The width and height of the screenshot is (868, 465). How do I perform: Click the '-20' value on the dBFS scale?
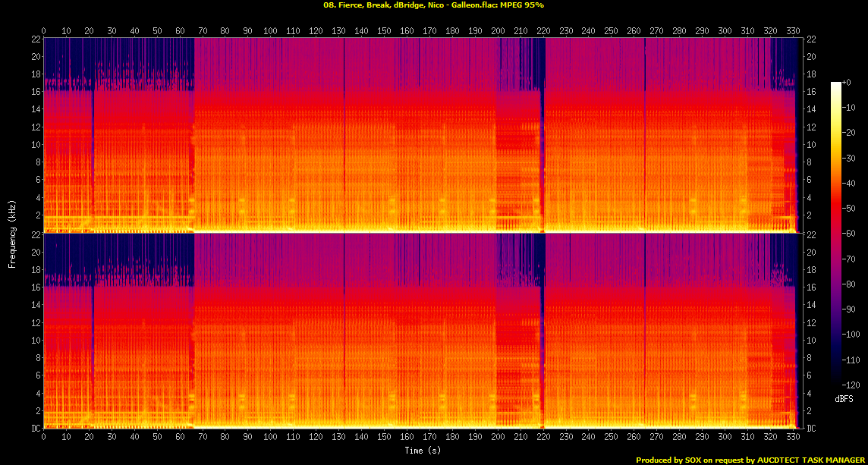pos(848,132)
